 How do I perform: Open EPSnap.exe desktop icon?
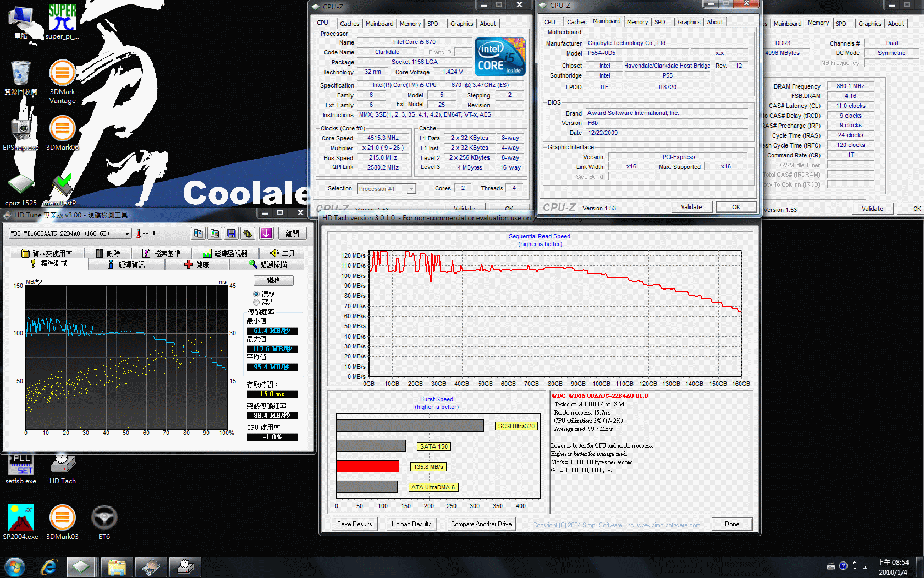[21, 133]
